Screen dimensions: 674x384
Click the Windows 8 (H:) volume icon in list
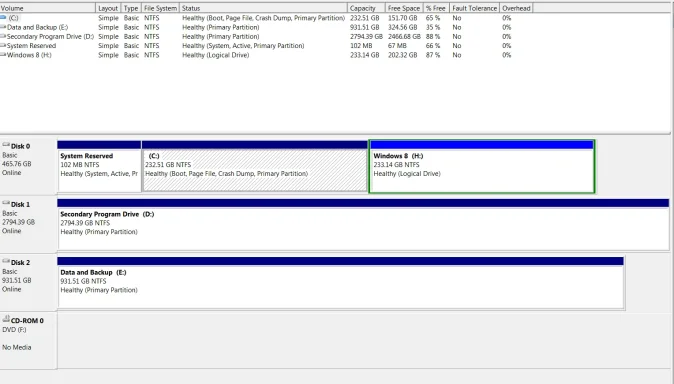coord(3,55)
